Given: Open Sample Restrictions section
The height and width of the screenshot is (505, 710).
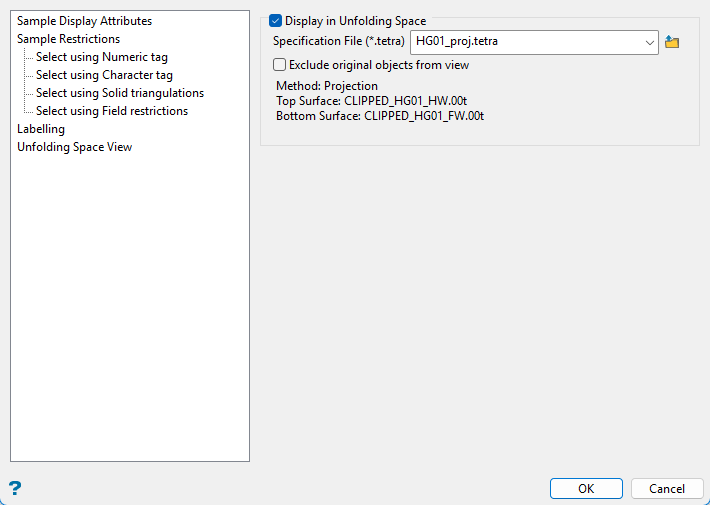Looking at the screenshot, I should click(x=68, y=39).
